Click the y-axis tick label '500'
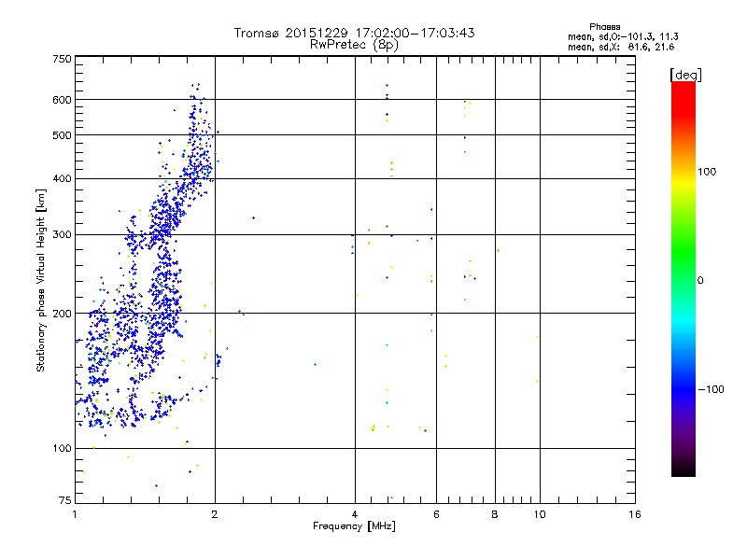Screen dimensions: 747x560 [x=62, y=135]
